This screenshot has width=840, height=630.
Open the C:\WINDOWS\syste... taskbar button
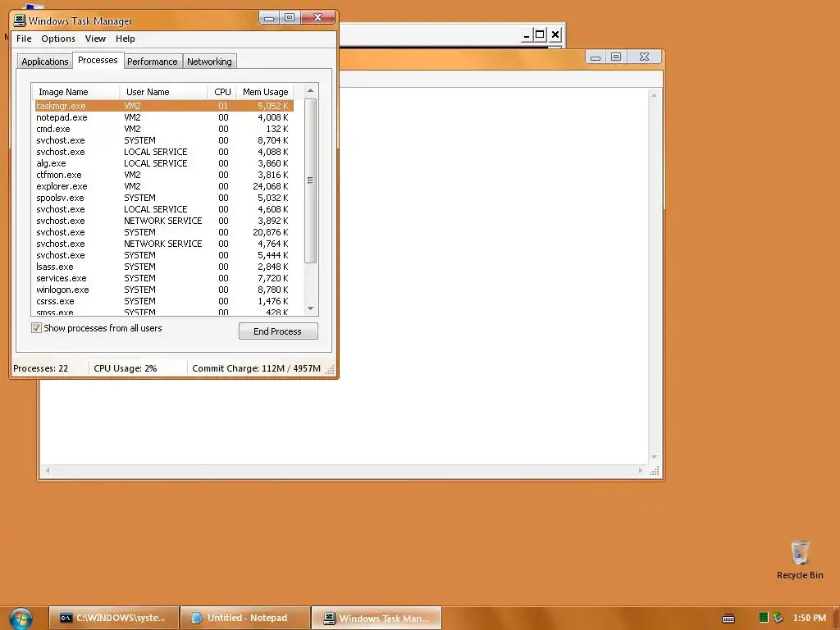[113, 618]
